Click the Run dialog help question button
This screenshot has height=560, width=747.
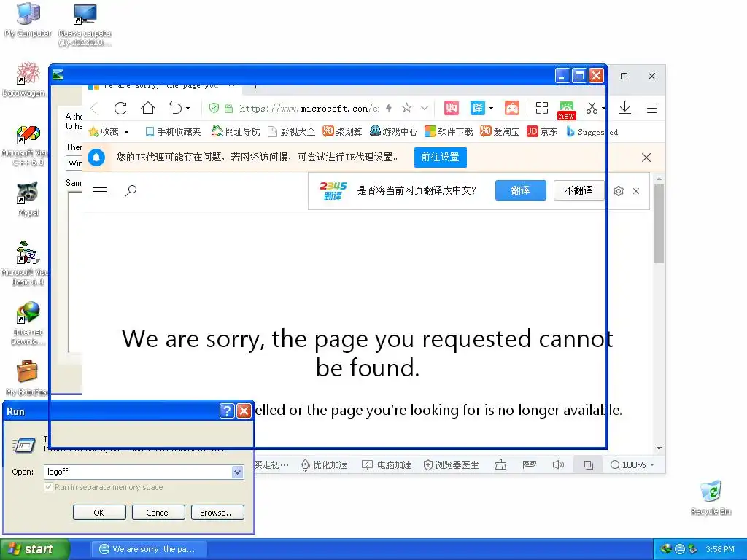(228, 411)
